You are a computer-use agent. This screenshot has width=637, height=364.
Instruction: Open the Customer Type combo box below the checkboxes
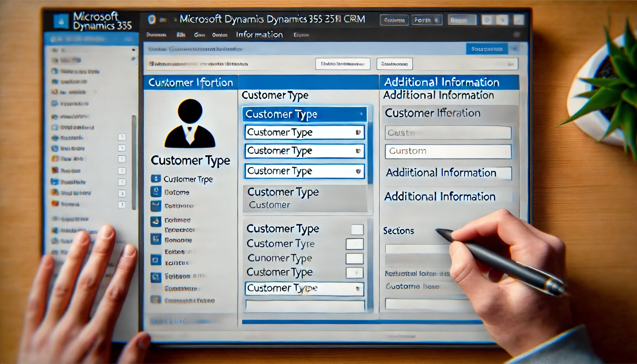[305, 288]
